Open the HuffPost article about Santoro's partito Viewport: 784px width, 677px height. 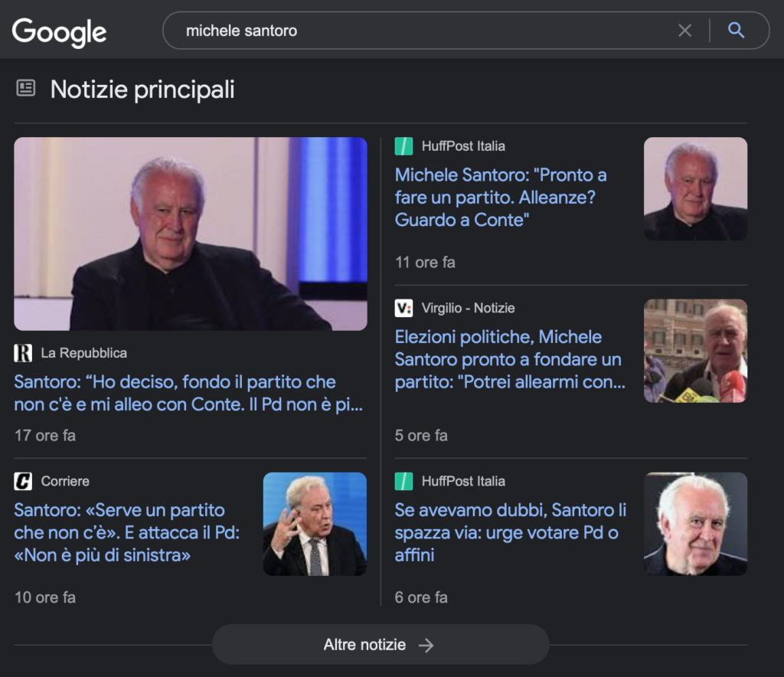(500, 197)
